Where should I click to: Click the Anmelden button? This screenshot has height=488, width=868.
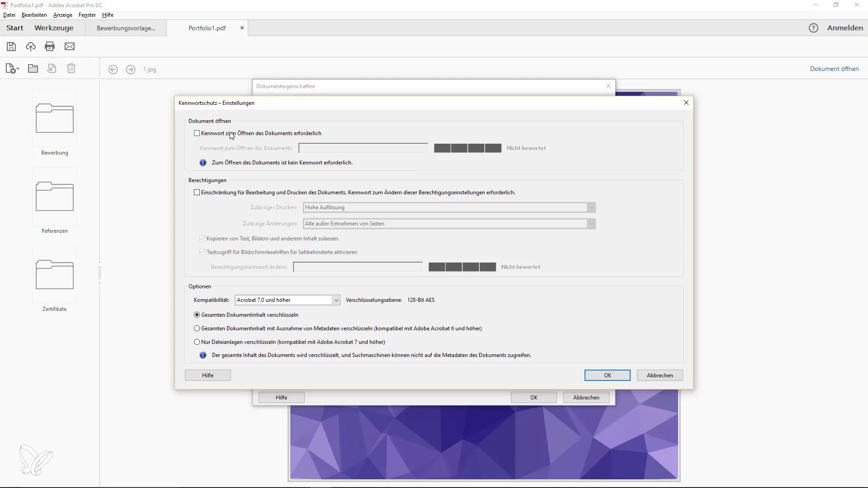(x=845, y=28)
